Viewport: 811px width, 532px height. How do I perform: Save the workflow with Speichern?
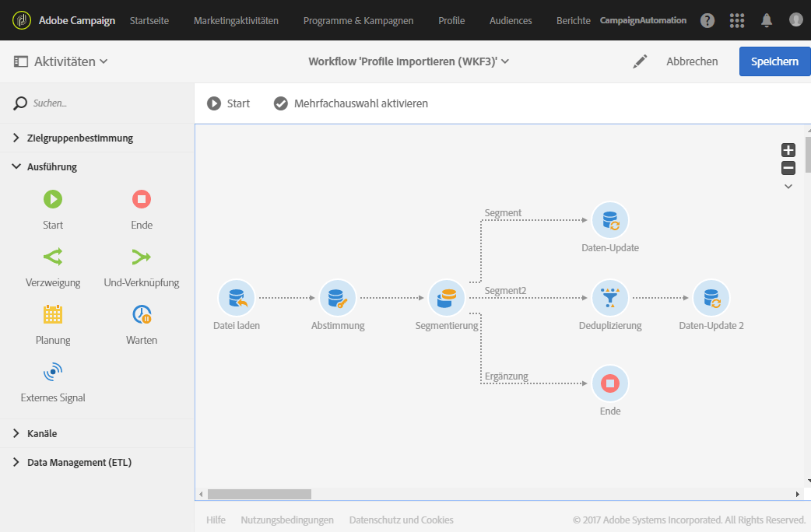tap(774, 61)
